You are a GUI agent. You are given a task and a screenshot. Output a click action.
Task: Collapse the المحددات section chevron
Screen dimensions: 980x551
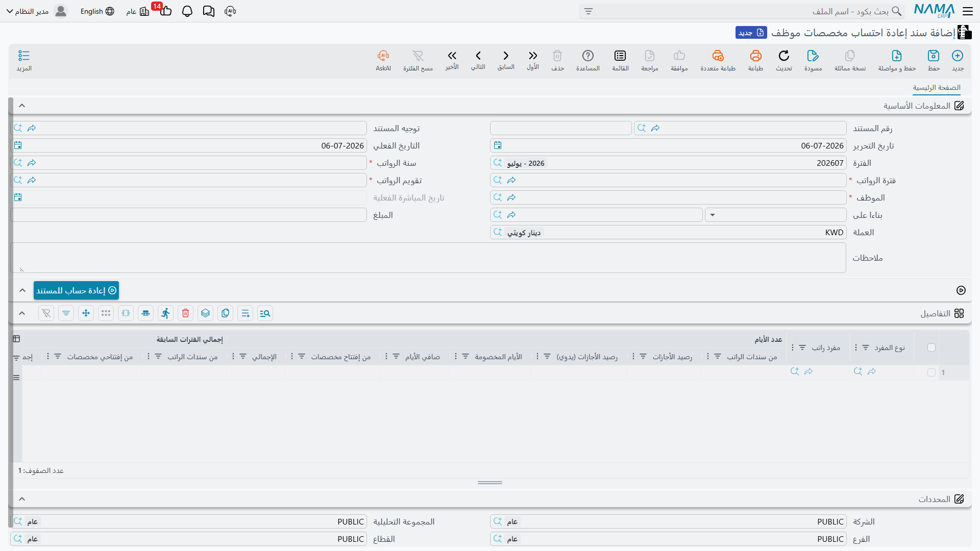22,499
